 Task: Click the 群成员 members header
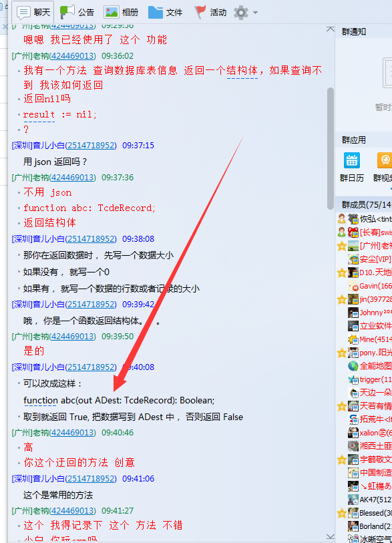coord(363,205)
